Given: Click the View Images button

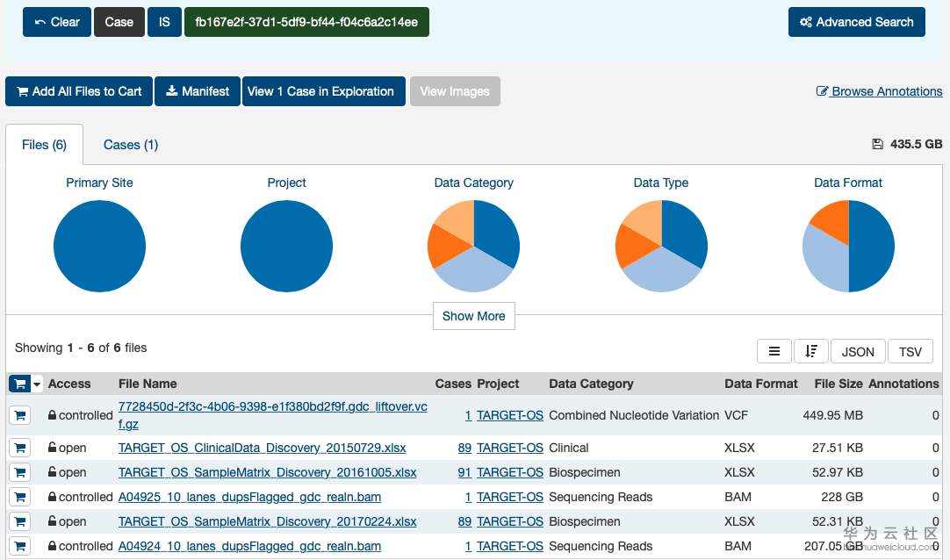Looking at the screenshot, I should [455, 91].
